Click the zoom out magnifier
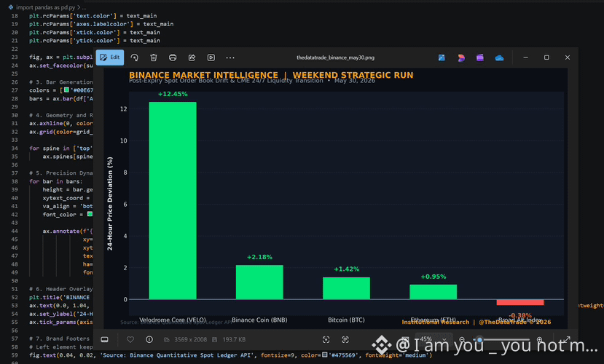Screen dimensions: 604x364 tap(462, 339)
